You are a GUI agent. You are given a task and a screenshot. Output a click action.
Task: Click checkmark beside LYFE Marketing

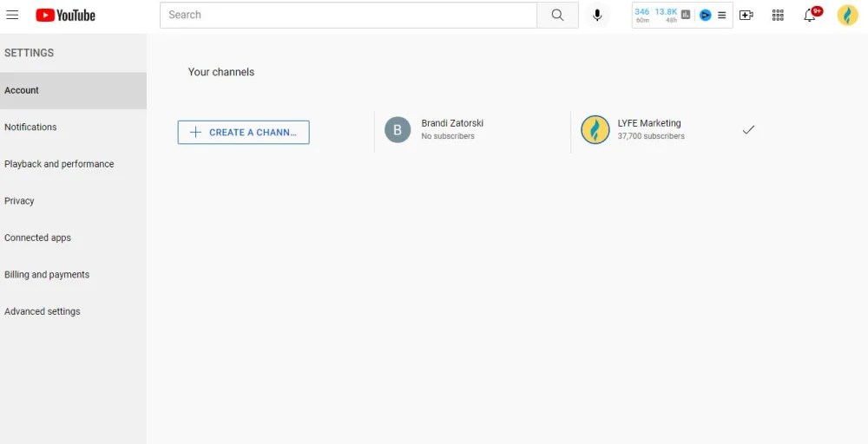coord(748,130)
